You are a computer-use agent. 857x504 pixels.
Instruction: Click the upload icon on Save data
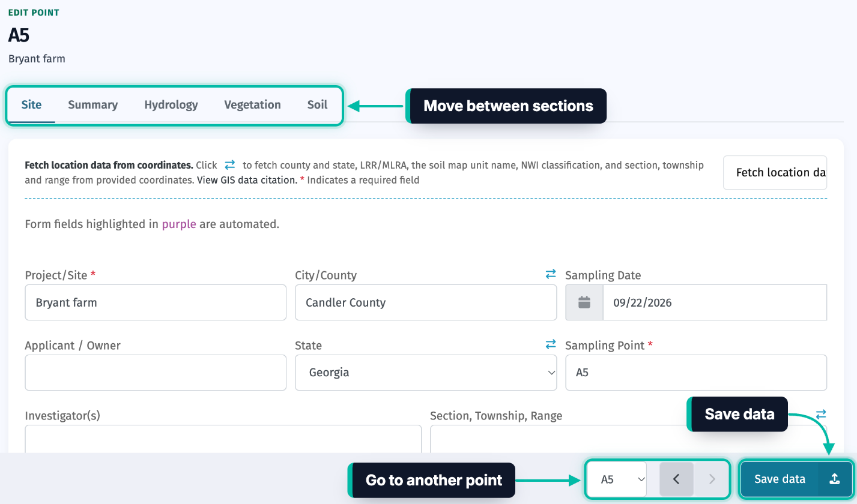(x=834, y=479)
